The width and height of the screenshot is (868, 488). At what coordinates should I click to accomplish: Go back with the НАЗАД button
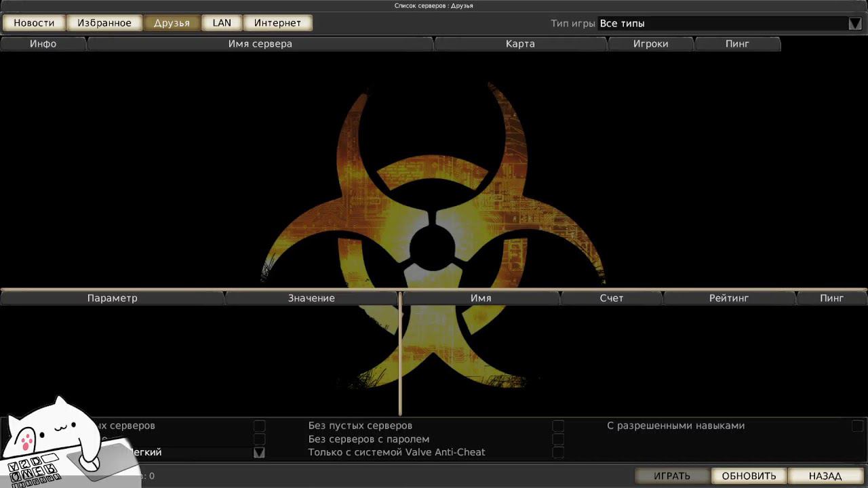coord(825,476)
